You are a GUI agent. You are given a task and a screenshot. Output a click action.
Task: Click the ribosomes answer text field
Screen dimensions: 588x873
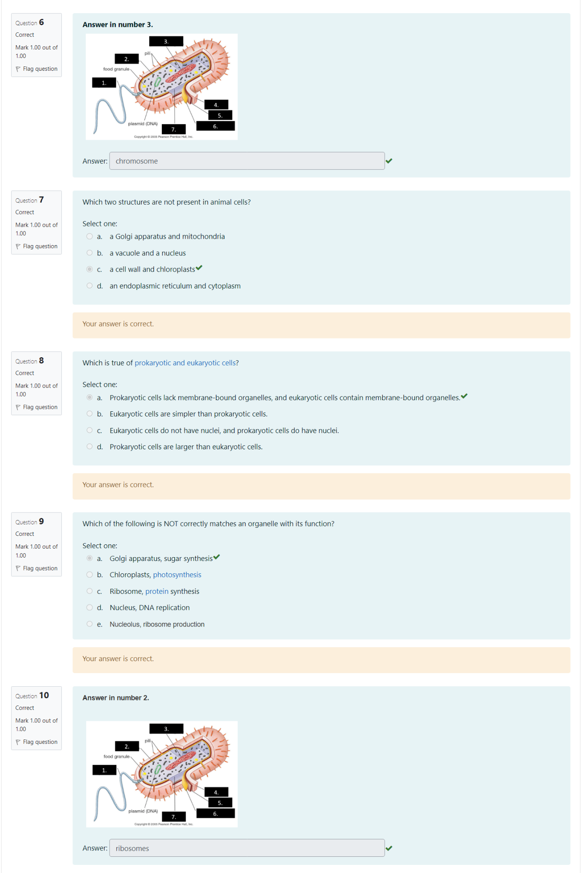[247, 848]
